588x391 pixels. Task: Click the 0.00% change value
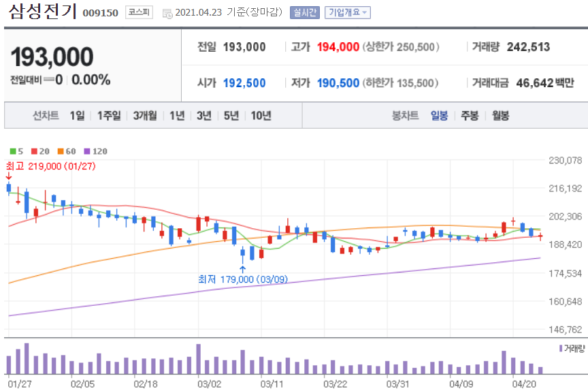(x=91, y=80)
